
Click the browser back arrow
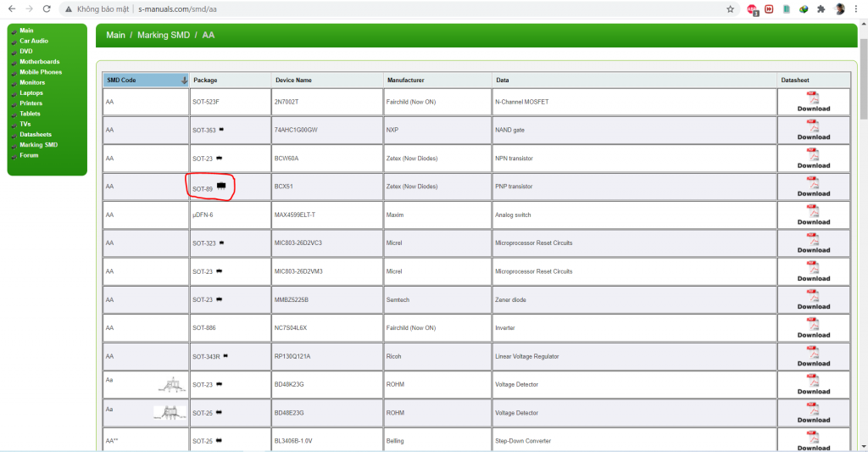pos(12,8)
